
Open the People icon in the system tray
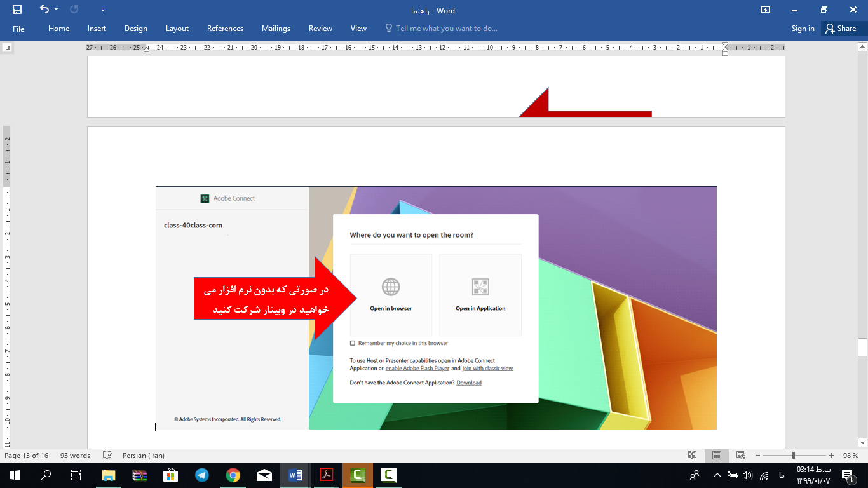click(695, 475)
